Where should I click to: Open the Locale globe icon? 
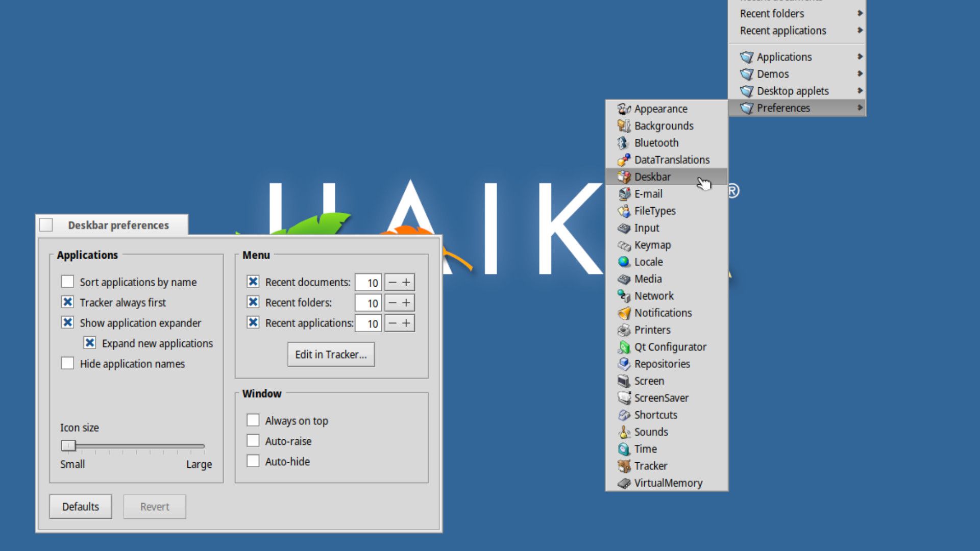(624, 262)
